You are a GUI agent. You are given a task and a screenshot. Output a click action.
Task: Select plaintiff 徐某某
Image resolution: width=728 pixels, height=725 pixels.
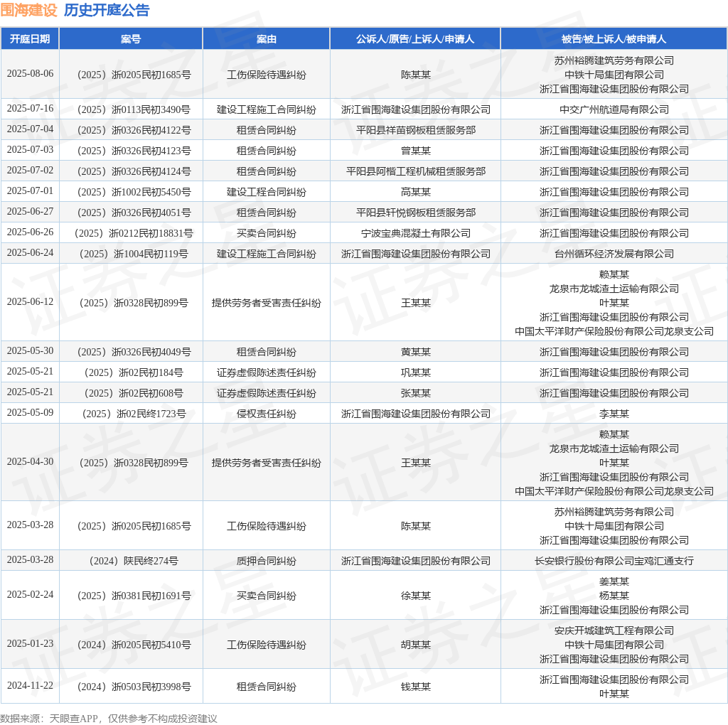pyautogui.click(x=415, y=596)
